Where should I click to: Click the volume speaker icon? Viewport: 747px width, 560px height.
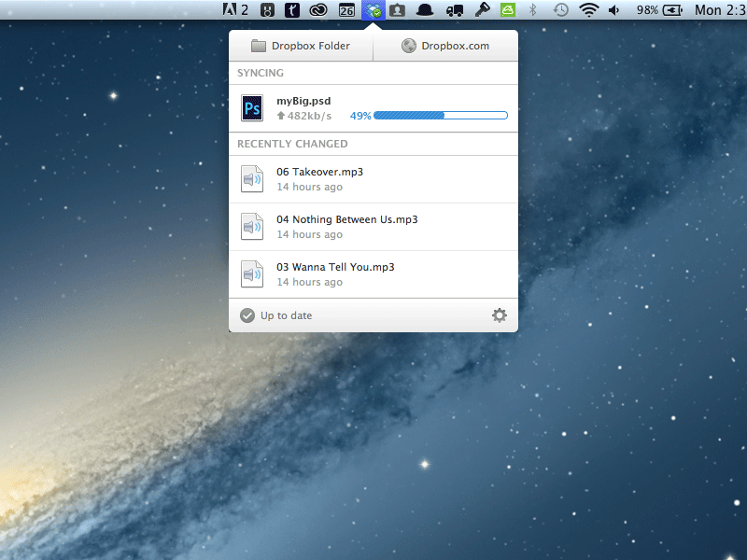[614, 10]
